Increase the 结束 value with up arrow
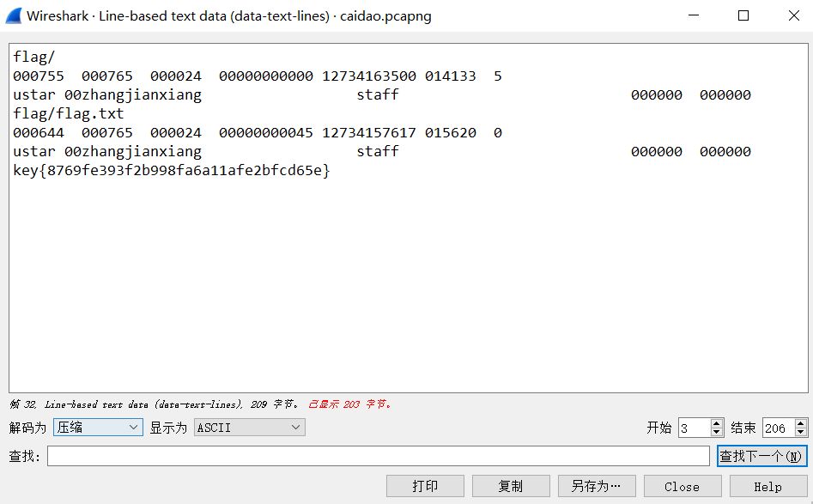Viewport: 813px width, 504px height. point(801,423)
